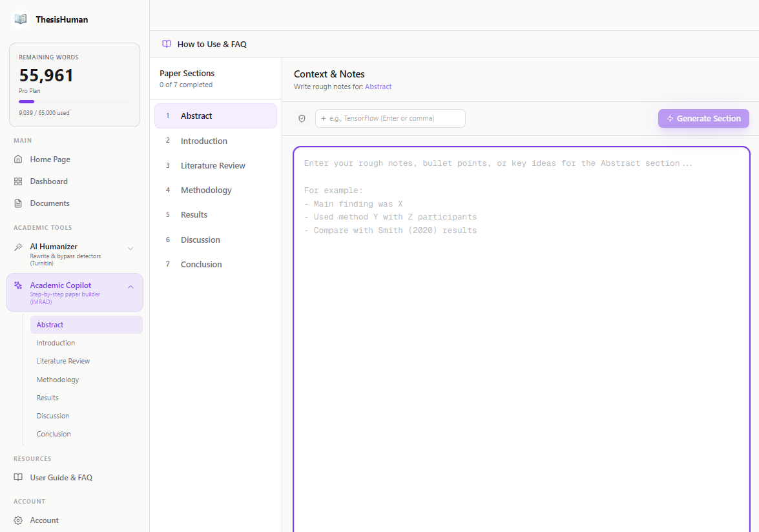Open the User Guide book icon

click(19, 477)
